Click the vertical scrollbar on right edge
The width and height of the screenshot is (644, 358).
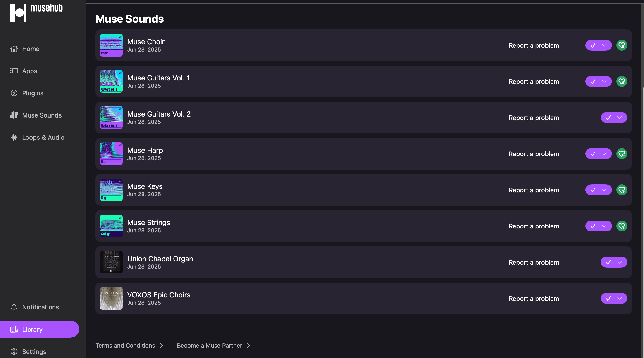642,222
